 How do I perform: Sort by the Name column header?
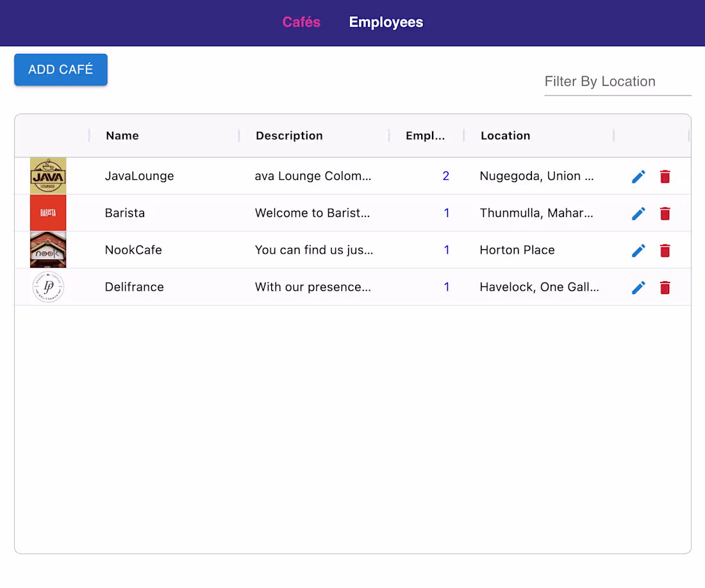(122, 136)
